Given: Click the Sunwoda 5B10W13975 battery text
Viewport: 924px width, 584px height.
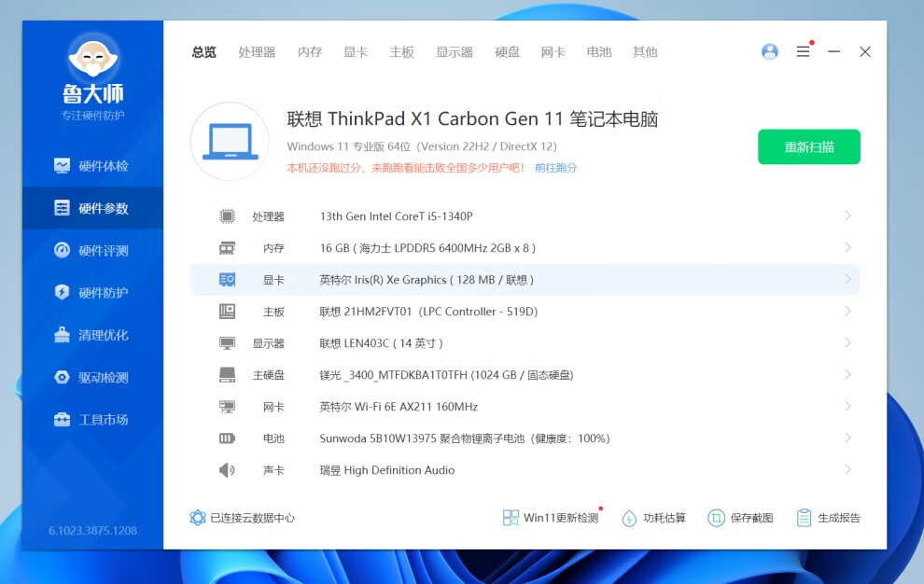Looking at the screenshot, I should coord(465,439).
